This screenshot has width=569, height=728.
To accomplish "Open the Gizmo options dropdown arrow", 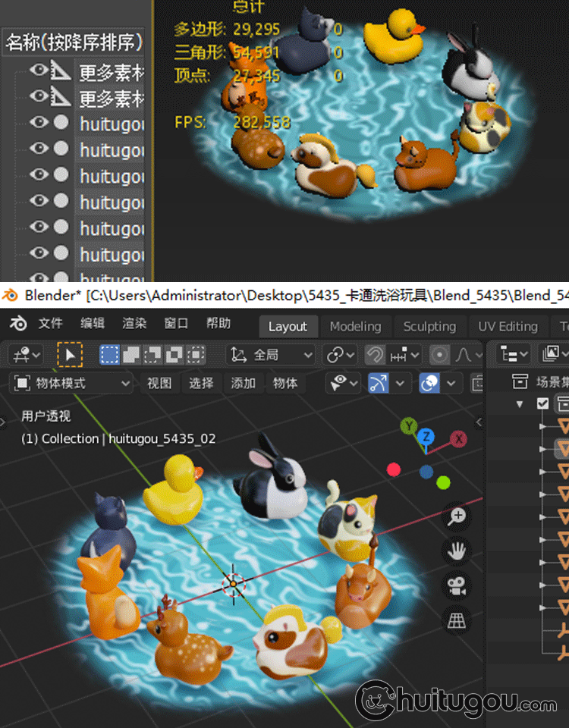I will 400,384.
